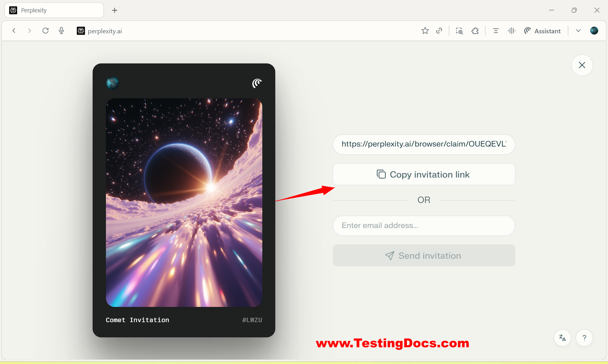Open the reading list lines icon
608x364 pixels.
click(496, 31)
